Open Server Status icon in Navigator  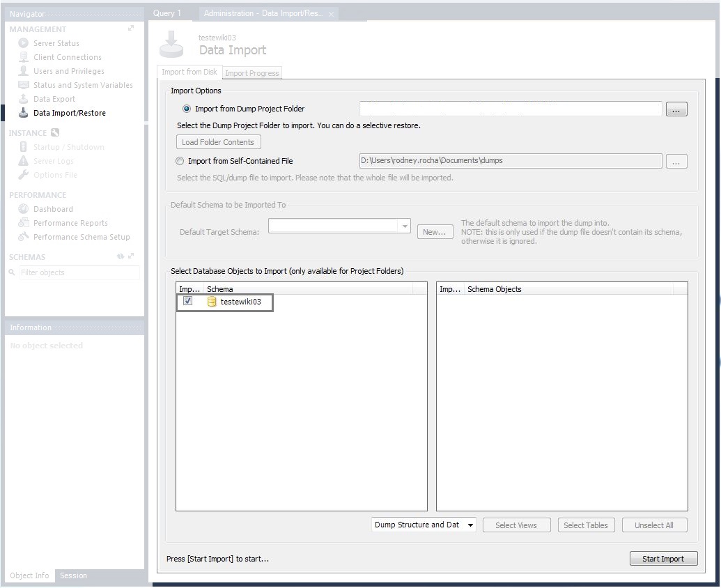point(24,42)
